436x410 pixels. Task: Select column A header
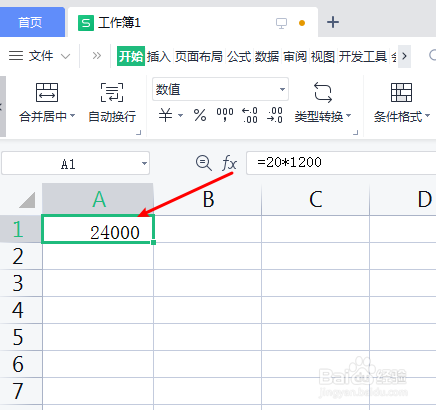point(98,199)
